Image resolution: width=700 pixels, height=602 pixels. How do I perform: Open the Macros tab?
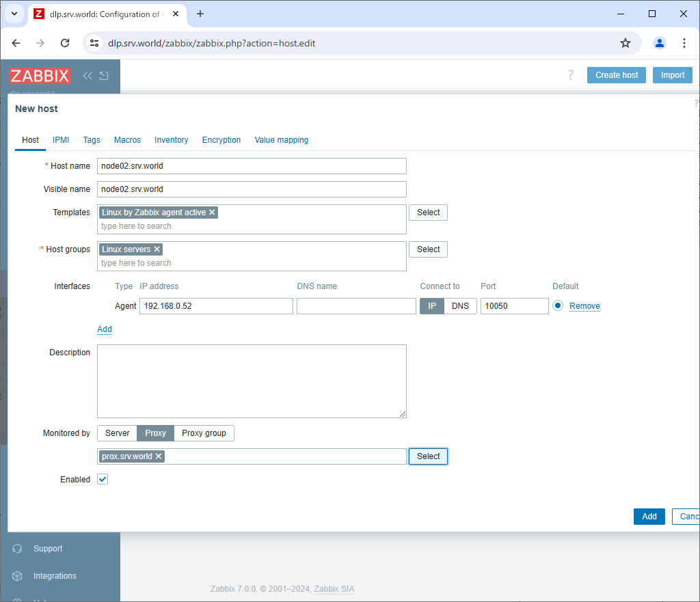tap(127, 140)
